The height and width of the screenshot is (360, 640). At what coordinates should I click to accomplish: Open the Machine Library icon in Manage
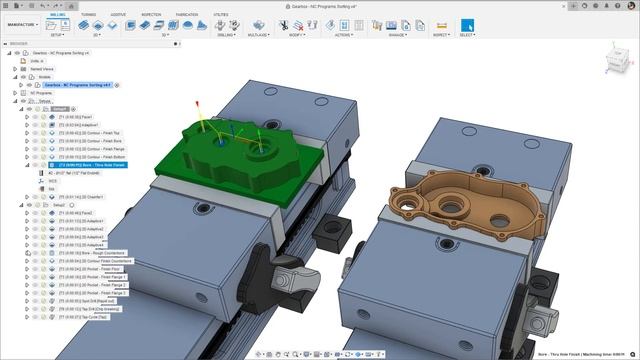coord(391,25)
